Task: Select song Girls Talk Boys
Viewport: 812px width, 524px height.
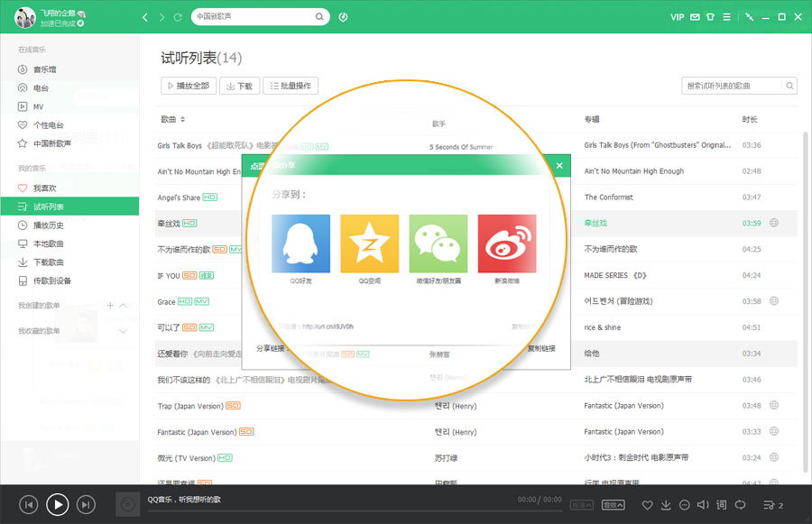Action: (180, 145)
